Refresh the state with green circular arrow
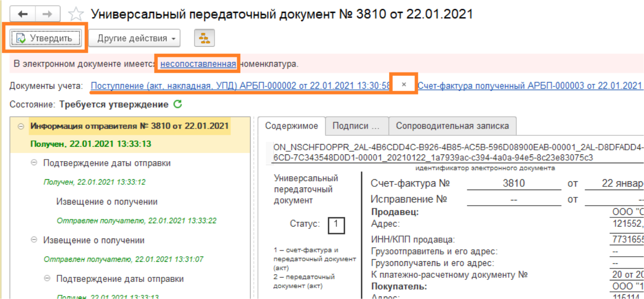Screen dimensions: 644x299 (178, 104)
